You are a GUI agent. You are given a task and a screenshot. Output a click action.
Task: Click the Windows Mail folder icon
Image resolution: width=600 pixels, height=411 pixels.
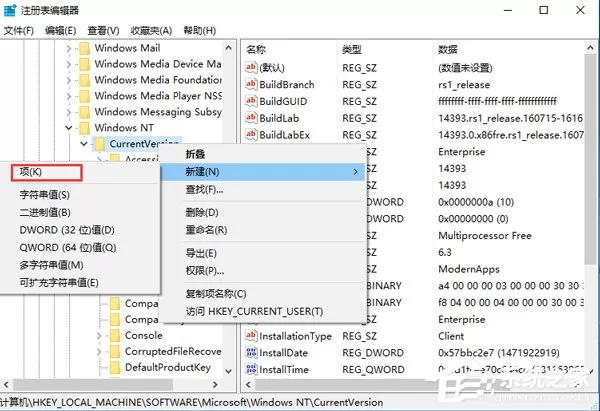(85, 48)
